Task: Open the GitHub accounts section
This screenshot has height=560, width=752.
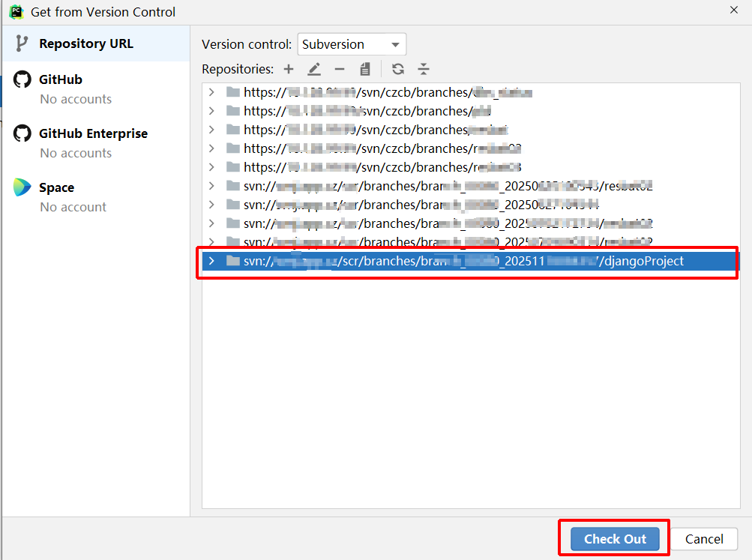Action: 96,88
